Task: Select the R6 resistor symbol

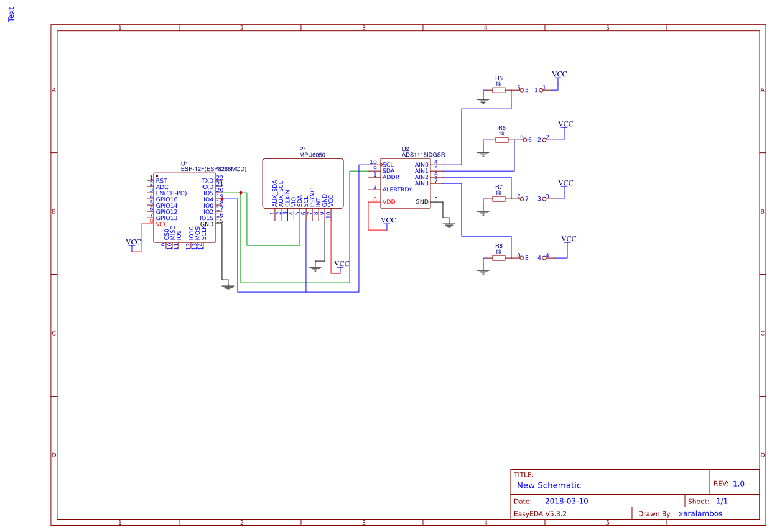Action: [502, 140]
